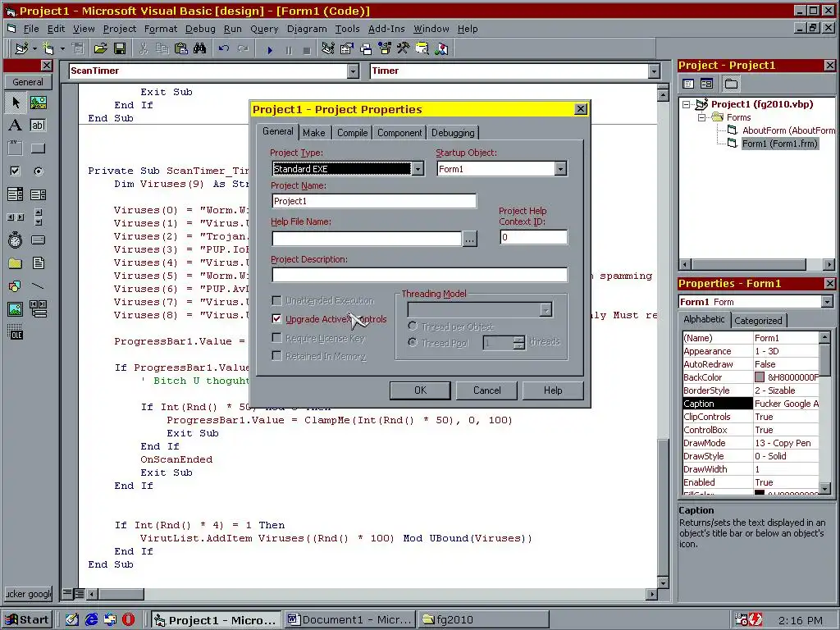Select the OptionButton control tool in the toolbox
Image resolution: width=840 pixels, height=630 pixels.
(38, 171)
